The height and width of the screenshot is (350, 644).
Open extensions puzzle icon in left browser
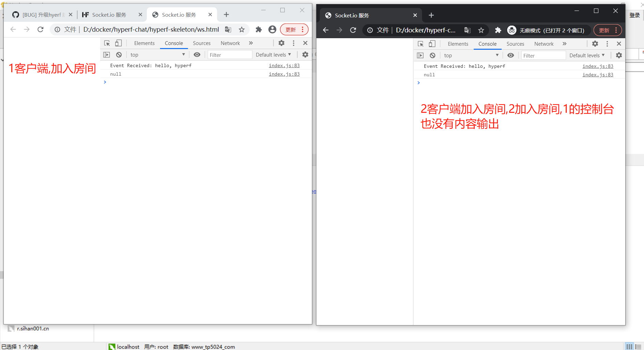pos(259,30)
